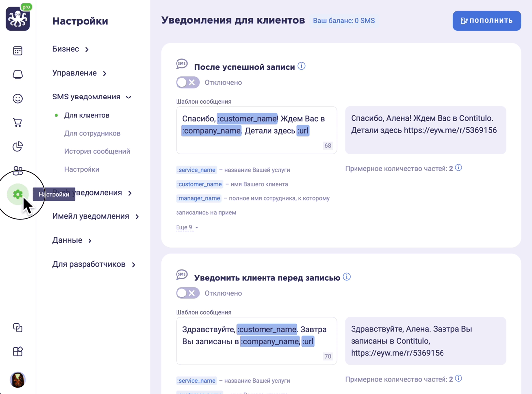532x394 pixels.
Task: Click the Уведомления для клиентов heading
Action: 233,20
